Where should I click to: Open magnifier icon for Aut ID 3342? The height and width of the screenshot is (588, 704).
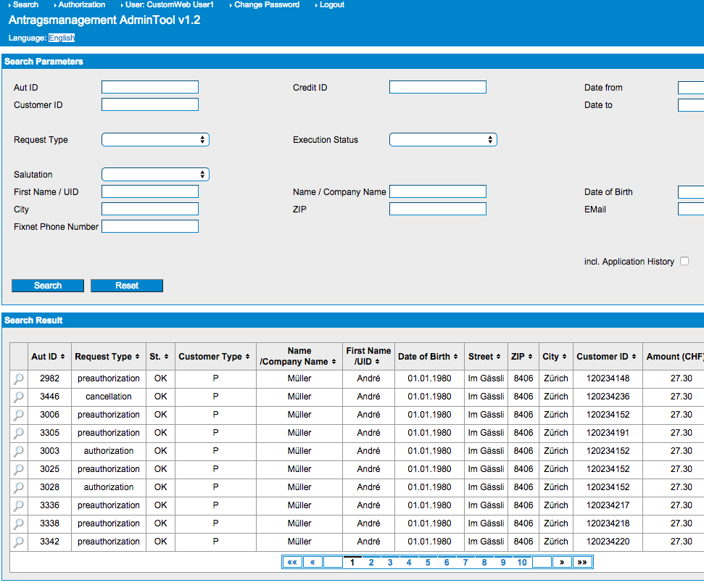pyautogui.click(x=19, y=542)
